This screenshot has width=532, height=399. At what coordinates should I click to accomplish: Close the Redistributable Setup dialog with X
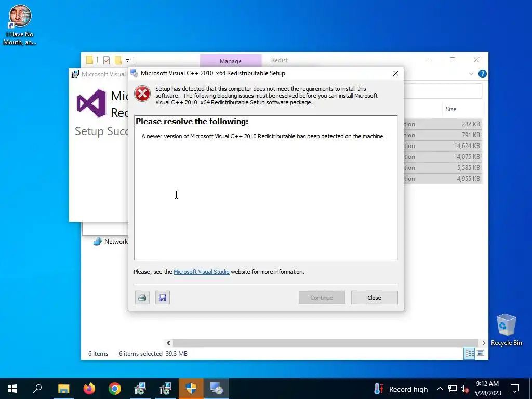(x=395, y=73)
